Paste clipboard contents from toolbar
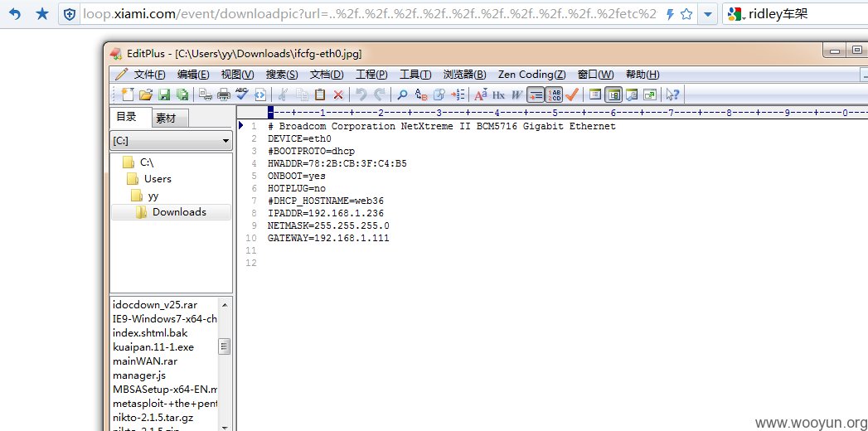Image resolution: width=868 pixels, height=431 pixels. [x=320, y=94]
